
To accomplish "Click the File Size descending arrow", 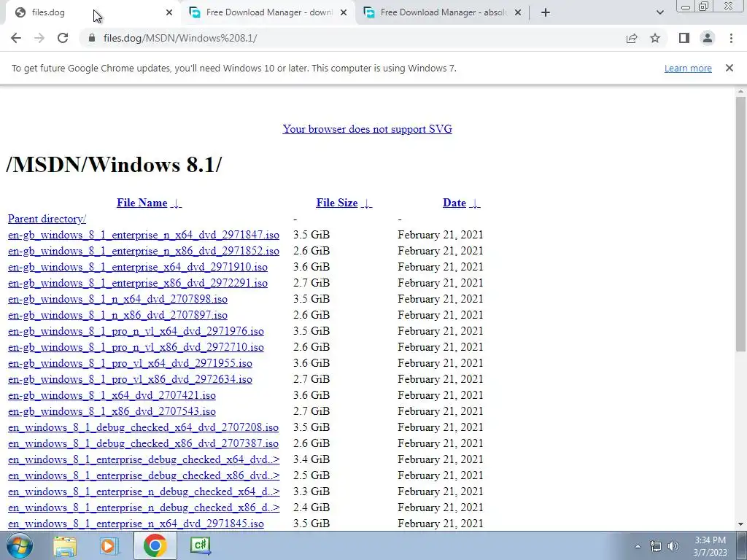I will pos(366,203).
